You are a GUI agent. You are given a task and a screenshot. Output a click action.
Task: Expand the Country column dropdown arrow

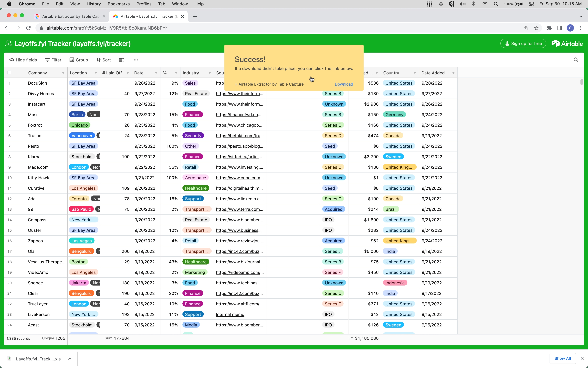(415, 73)
